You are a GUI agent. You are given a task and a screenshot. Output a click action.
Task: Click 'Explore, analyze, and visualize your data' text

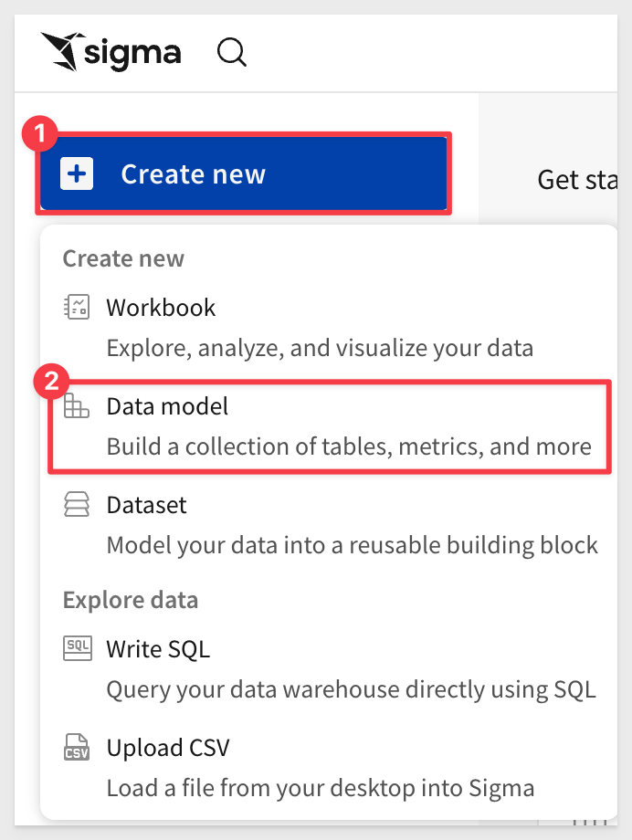tap(320, 348)
